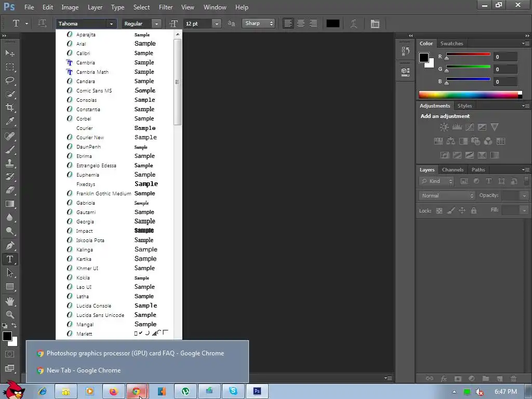The height and width of the screenshot is (399, 532).
Task: Select the Blur tool
Action: pos(10,218)
